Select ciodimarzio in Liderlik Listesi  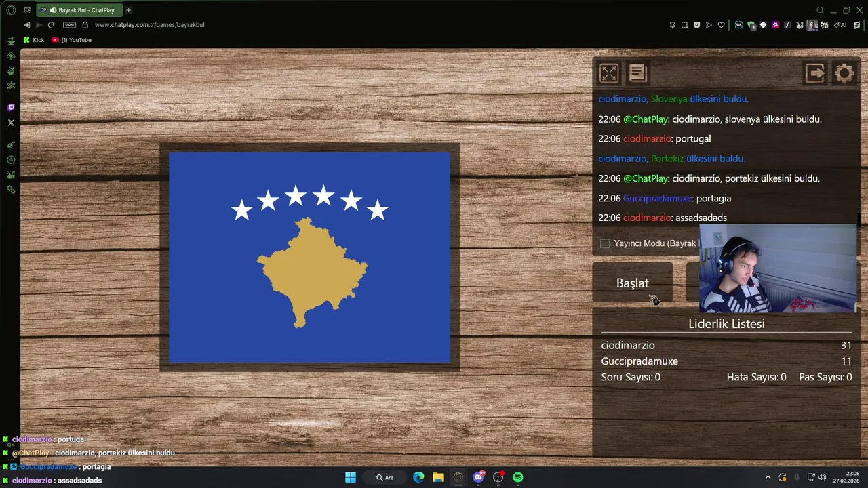(628, 346)
